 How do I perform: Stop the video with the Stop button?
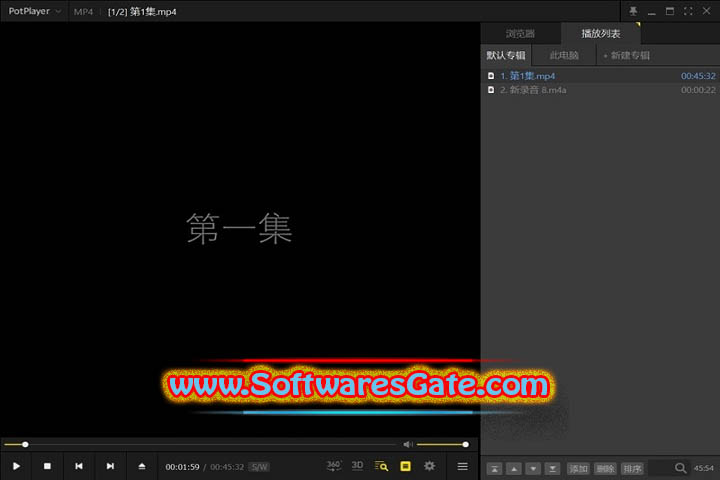click(47, 466)
